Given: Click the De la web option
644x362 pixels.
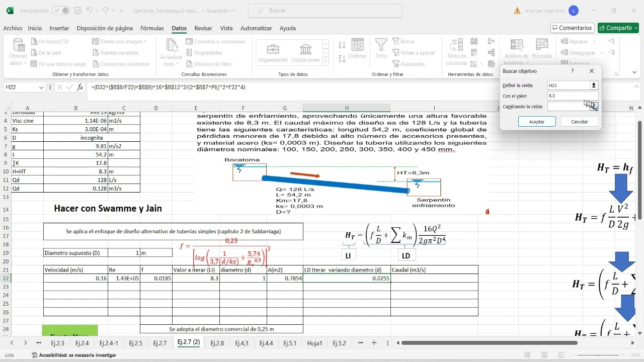Looking at the screenshot, I should [46, 53].
